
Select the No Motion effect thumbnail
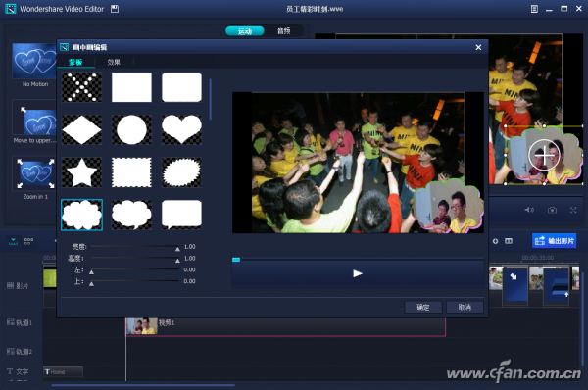click(x=34, y=61)
